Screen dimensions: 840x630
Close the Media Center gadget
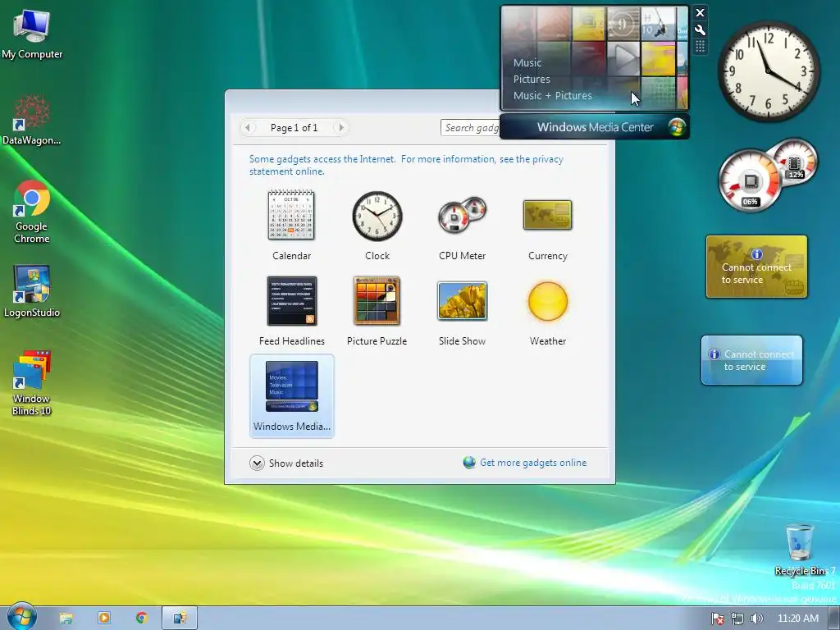[701, 13]
